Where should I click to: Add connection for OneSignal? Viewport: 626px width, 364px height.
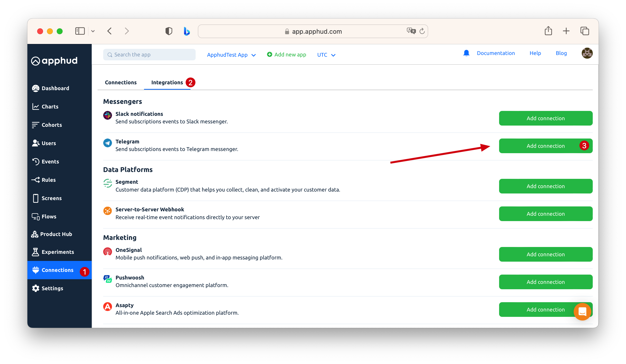[x=546, y=254]
